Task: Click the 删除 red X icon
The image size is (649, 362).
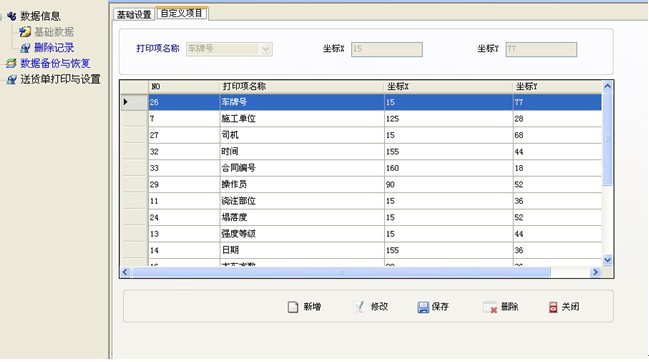Action: coord(490,307)
